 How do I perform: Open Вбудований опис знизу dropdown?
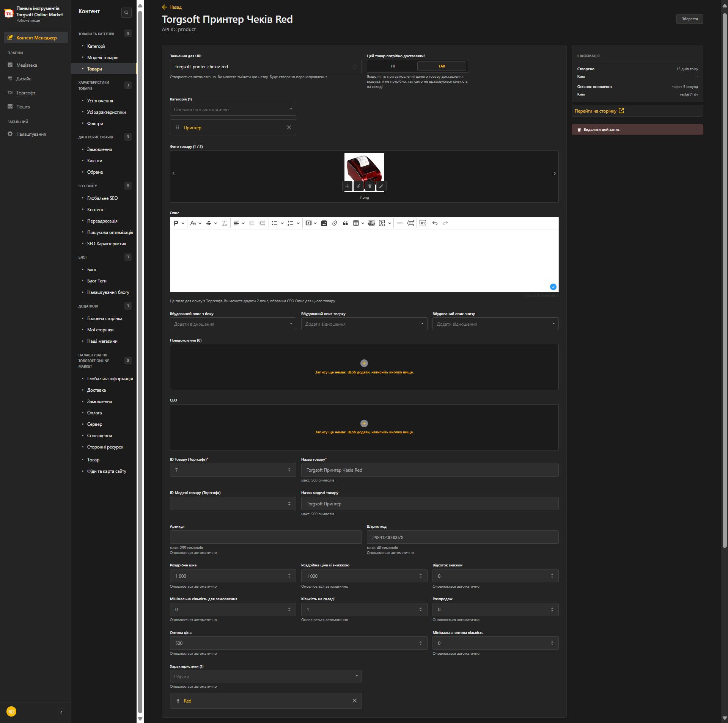click(x=495, y=324)
